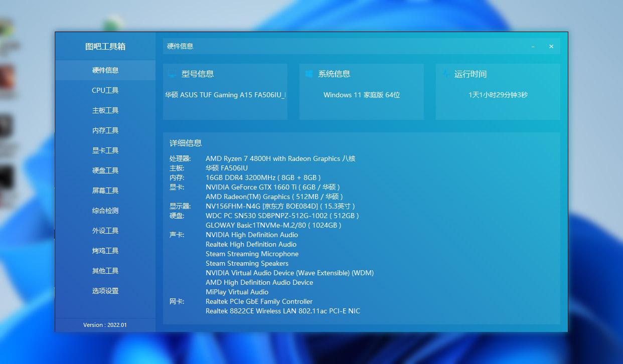Click the 处理器: label

[x=180, y=158]
